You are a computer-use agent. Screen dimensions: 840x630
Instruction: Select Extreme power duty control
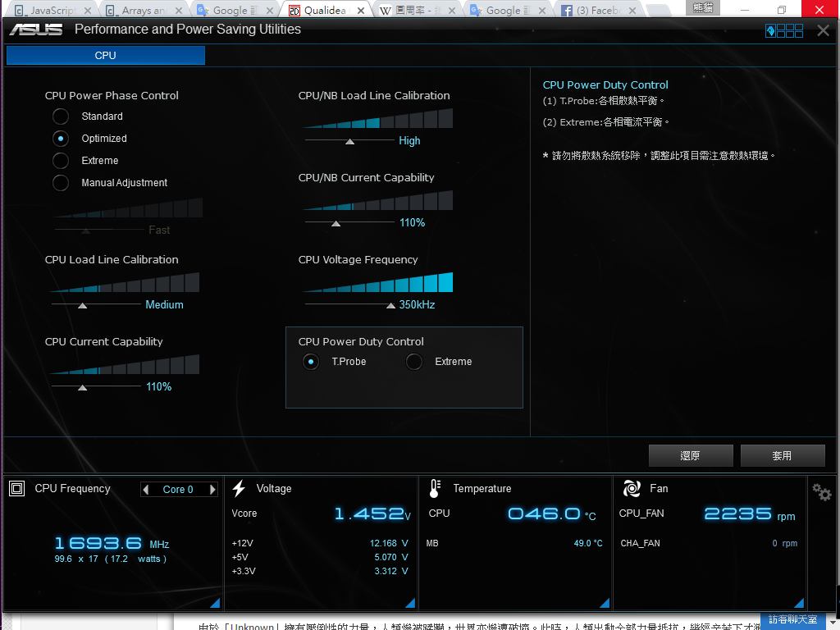pyautogui.click(x=414, y=362)
